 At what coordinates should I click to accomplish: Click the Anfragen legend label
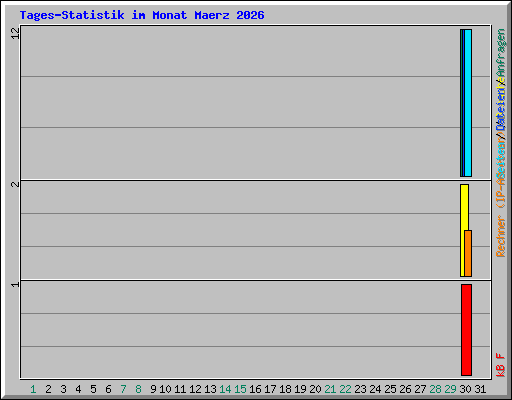click(x=501, y=53)
